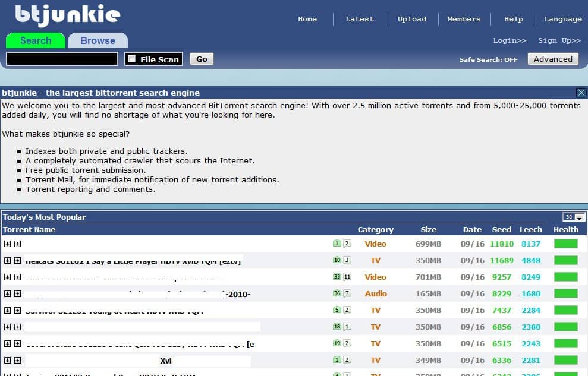Click the Sign Up>> link
Image resolution: width=588 pixels, height=376 pixels.
(x=559, y=40)
